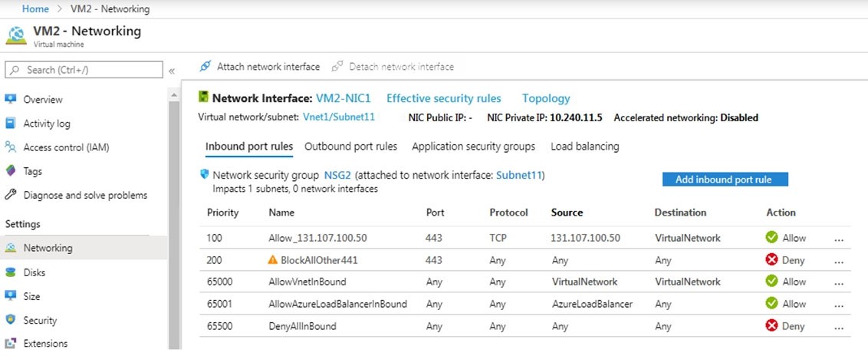Click the Access control (IAM) icon
This screenshot has height=356, width=868.
tap(11, 147)
